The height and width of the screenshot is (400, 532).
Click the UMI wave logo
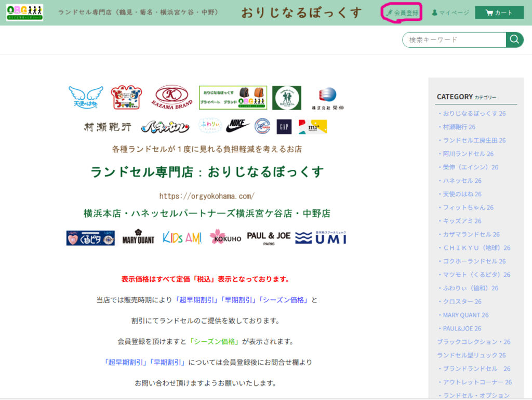[x=321, y=237]
